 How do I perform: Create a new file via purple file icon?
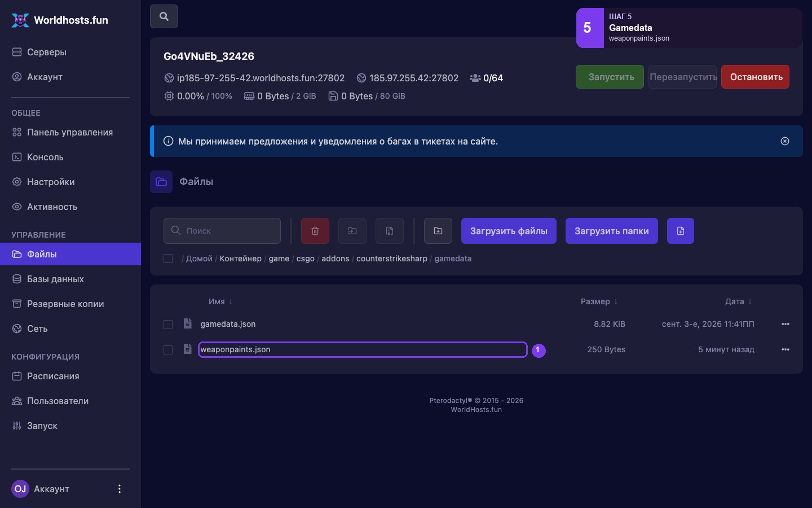point(681,231)
